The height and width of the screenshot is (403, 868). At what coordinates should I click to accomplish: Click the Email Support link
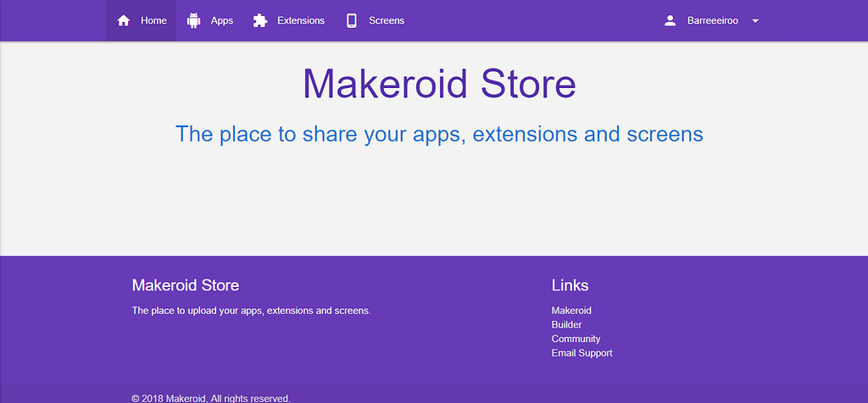(x=581, y=353)
